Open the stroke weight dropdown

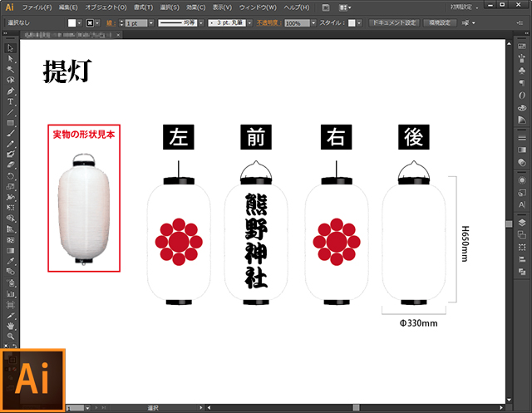(x=151, y=22)
